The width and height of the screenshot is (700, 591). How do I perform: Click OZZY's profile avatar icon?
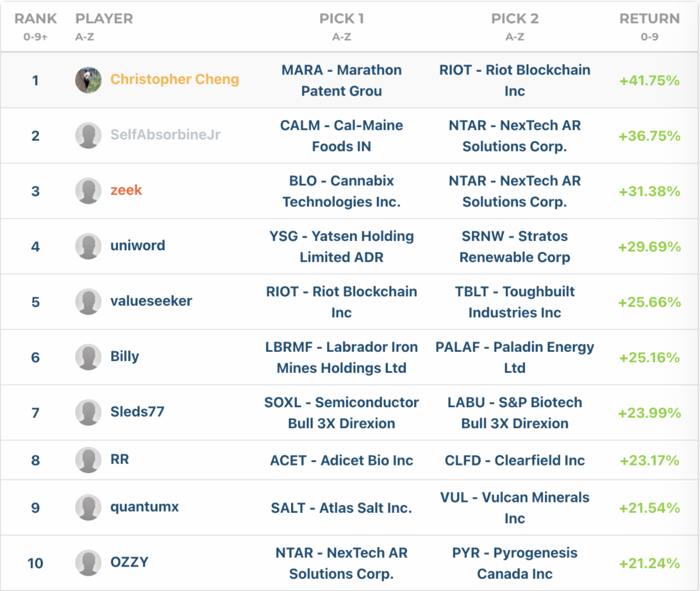point(88,563)
